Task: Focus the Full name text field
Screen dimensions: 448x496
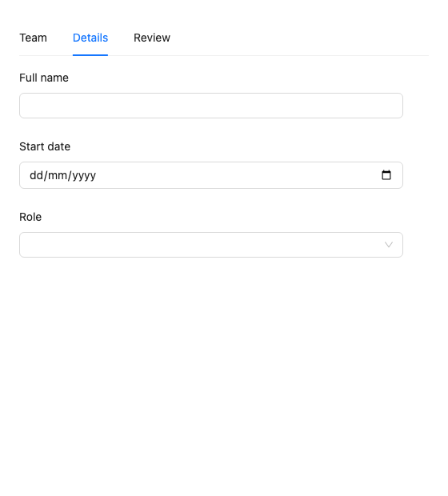Action: (x=211, y=106)
